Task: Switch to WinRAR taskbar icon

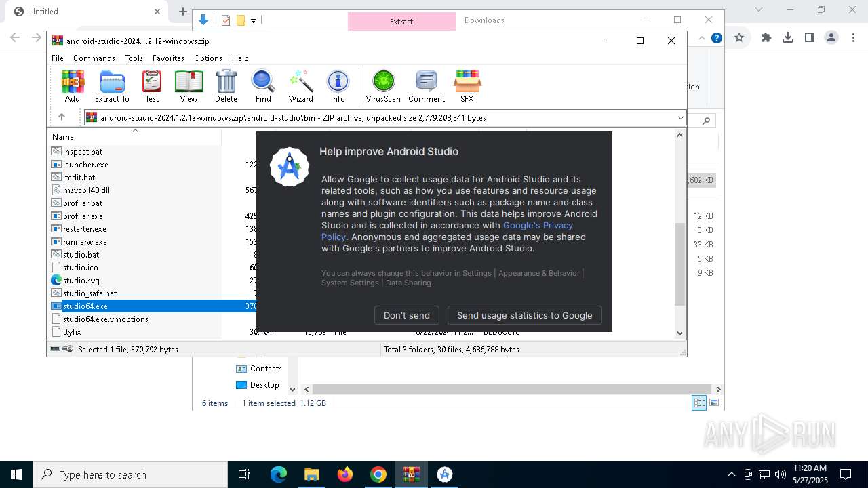Action: pos(412,474)
